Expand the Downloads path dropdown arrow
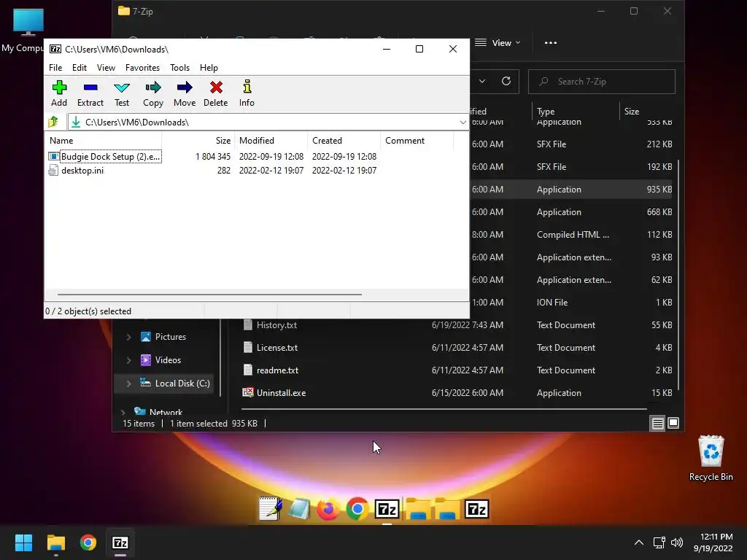 click(x=462, y=122)
